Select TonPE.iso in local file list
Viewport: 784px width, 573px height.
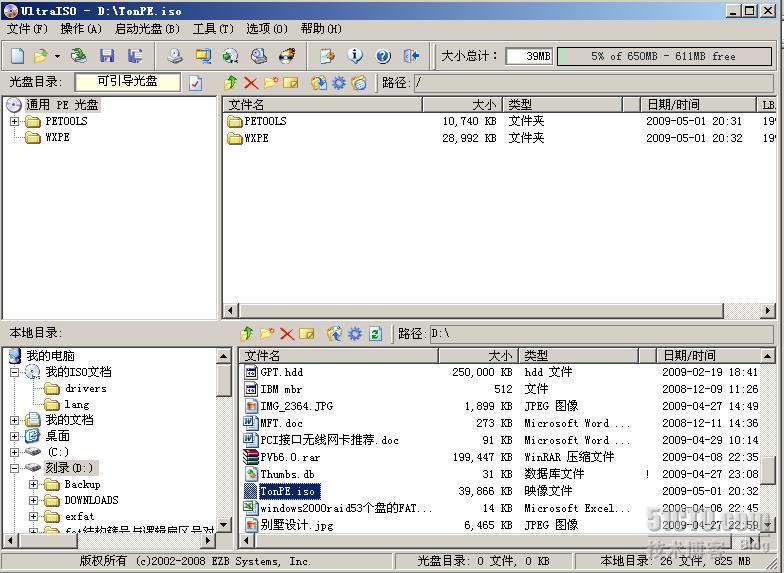[288, 491]
